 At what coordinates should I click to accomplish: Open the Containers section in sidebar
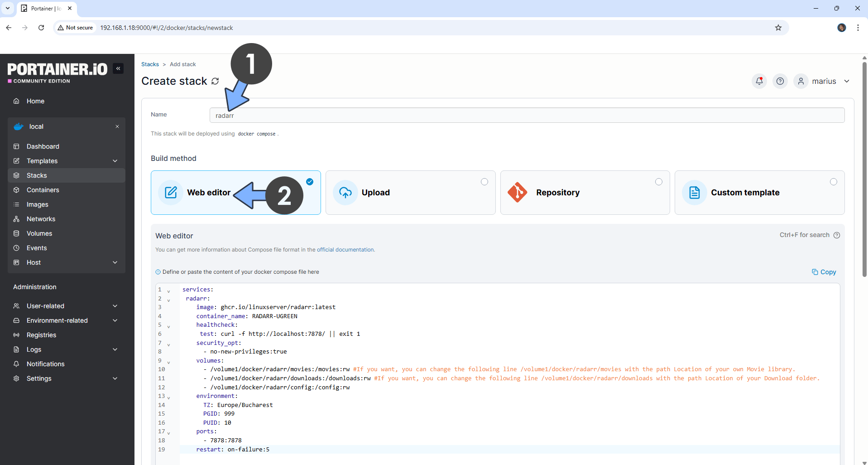point(43,190)
